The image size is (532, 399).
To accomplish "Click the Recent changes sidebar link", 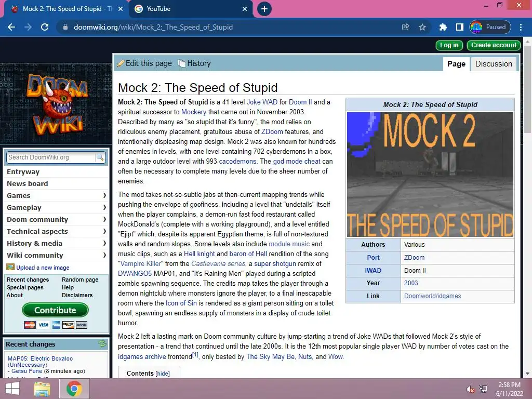I will [x=28, y=280].
